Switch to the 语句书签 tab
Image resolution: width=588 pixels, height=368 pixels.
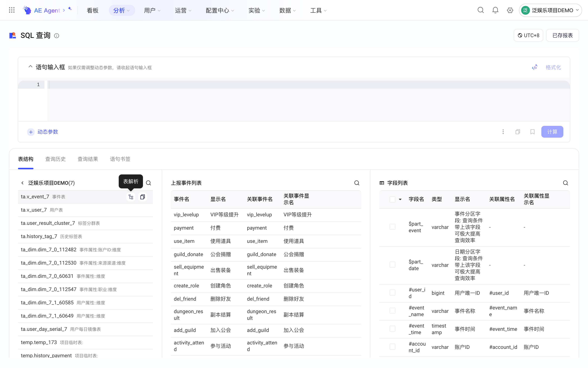coord(120,159)
